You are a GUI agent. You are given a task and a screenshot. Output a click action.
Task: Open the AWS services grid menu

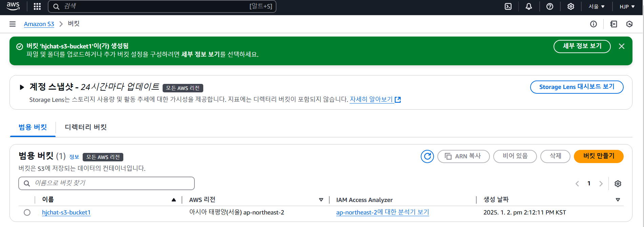point(37,6)
